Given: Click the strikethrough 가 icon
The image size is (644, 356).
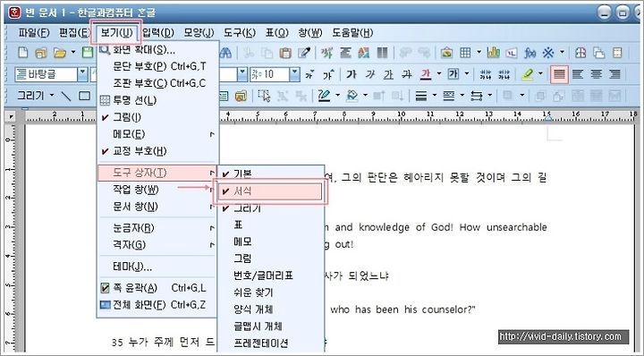Looking at the screenshot, I should coord(407,74).
